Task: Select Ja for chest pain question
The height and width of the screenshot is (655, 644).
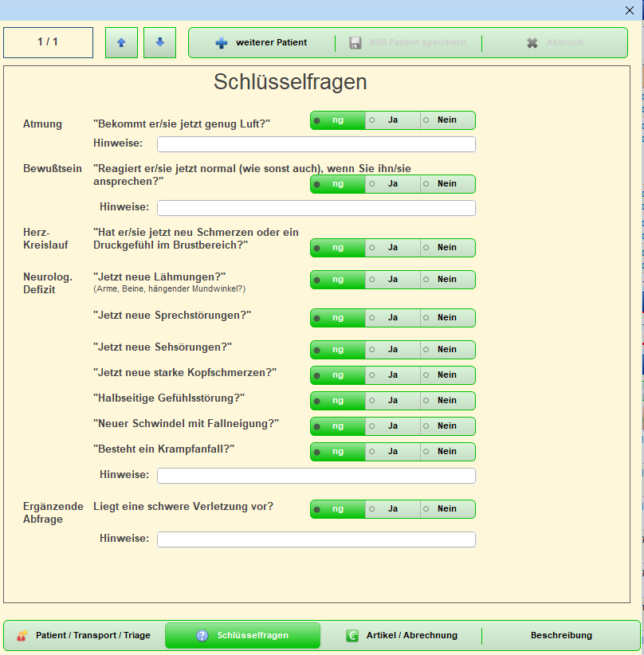Action: pyautogui.click(x=392, y=248)
